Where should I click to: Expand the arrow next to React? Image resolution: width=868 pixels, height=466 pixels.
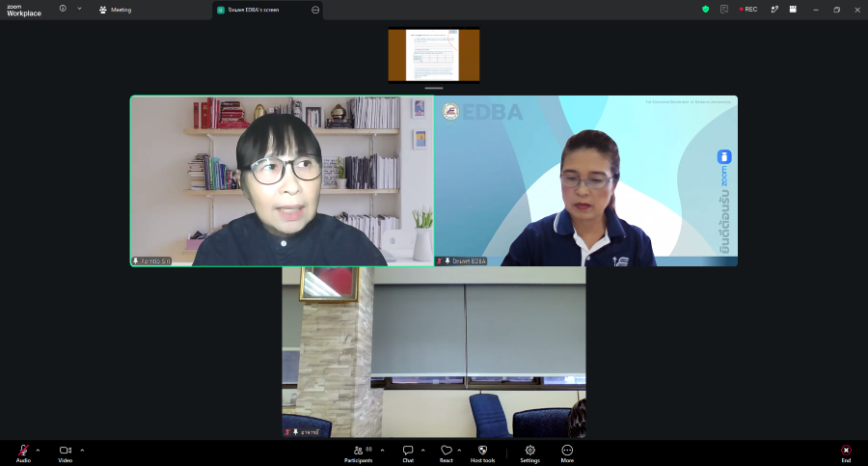459,450
